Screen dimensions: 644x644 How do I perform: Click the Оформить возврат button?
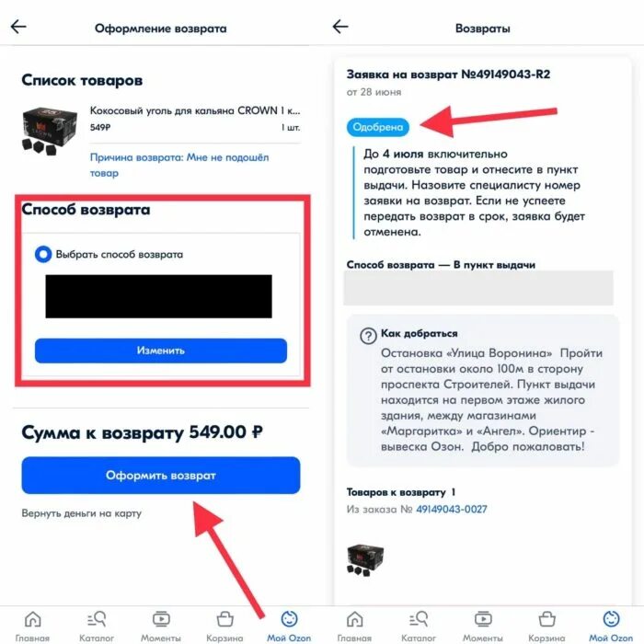(x=161, y=476)
